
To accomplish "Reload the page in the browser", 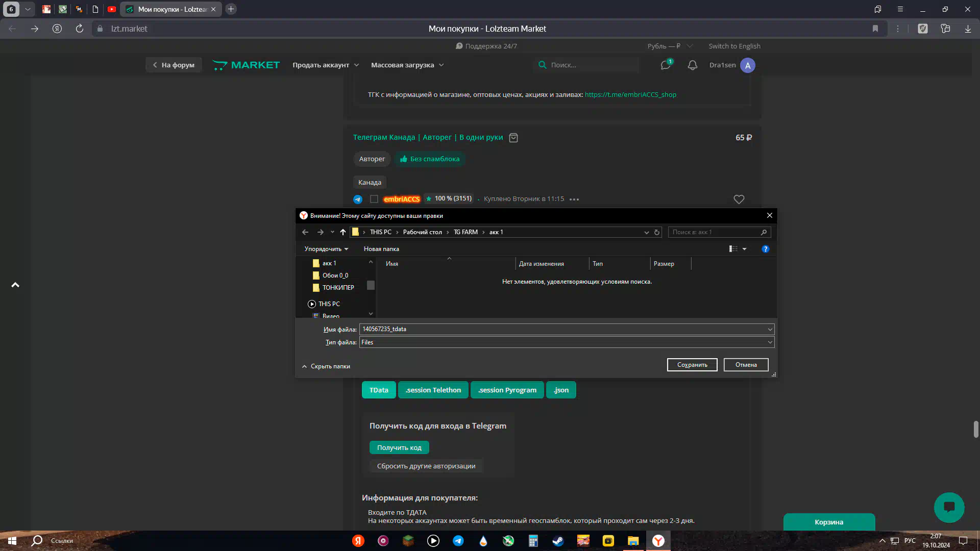I will coord(79,29).
